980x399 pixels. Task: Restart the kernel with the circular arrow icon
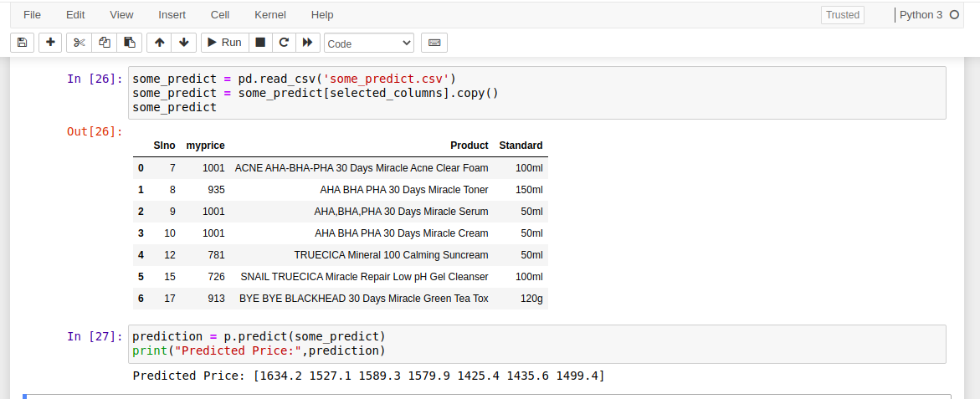[x=284, y=43]
